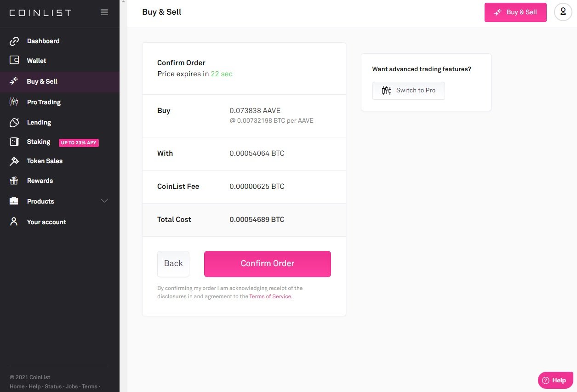Open the Products menu item
577x392 pixels.
(x=40, y=201)
